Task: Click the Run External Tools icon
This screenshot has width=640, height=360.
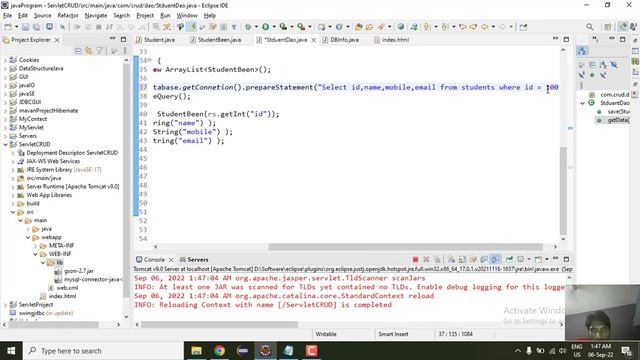Action: click(x=301, y=27)
